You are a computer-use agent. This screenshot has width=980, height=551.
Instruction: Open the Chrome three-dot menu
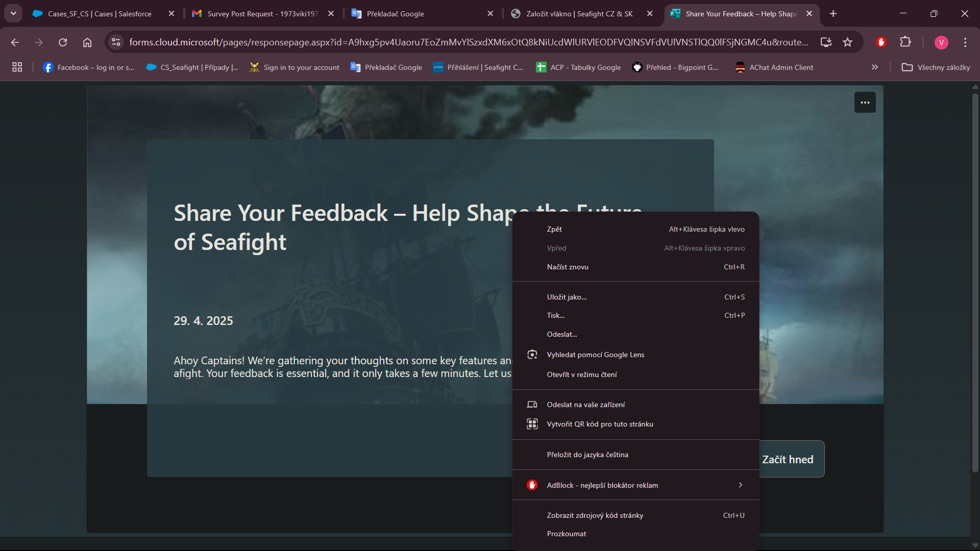[965, 42]
